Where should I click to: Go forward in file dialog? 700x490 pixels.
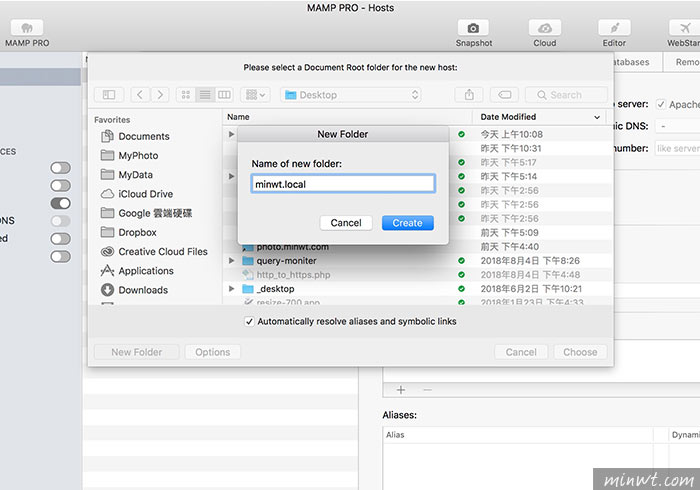(x=160, y=95)
